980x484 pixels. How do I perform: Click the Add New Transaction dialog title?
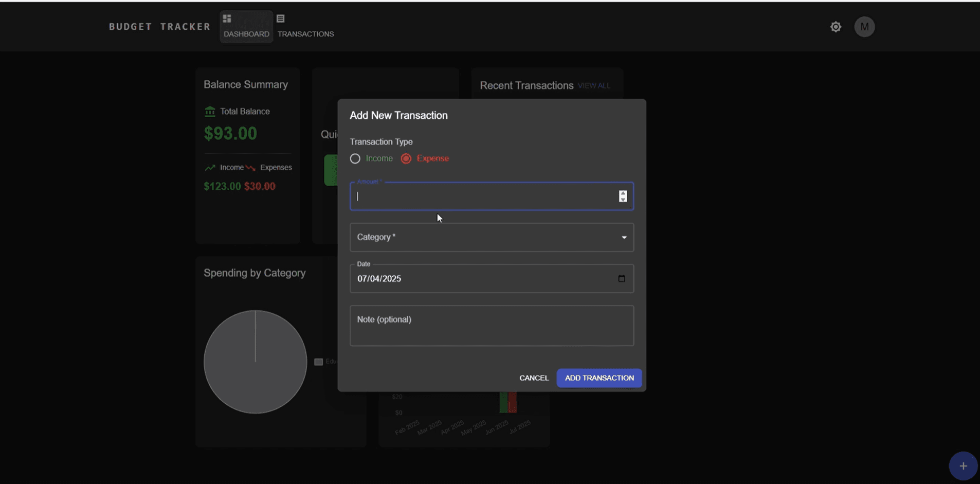click(398, 115)
